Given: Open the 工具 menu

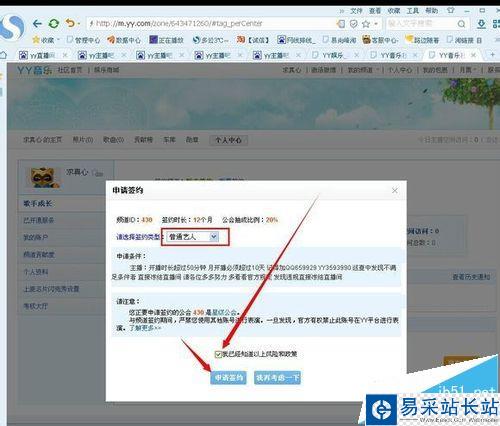Looking at the screenshot, I should pyautogui.click(x=412, y=11).
